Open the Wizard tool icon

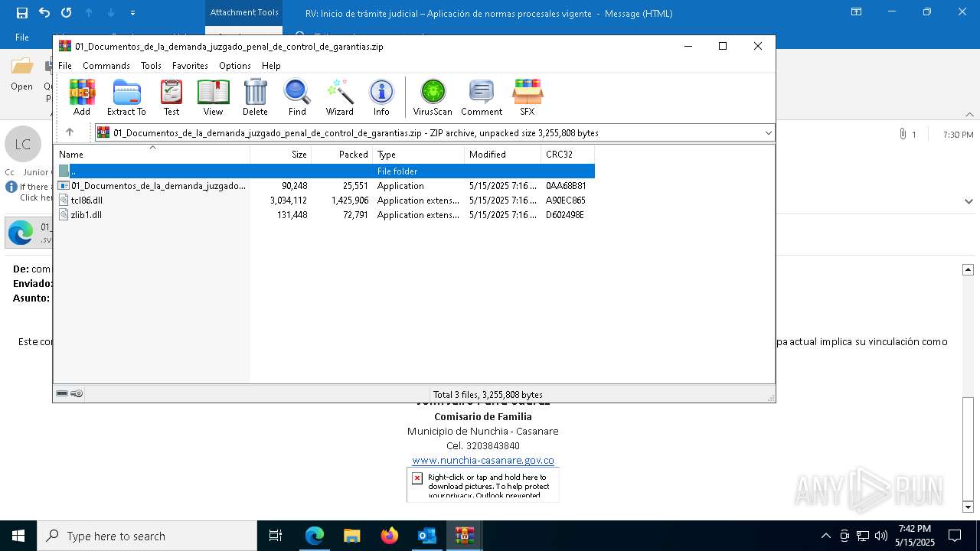339,97
